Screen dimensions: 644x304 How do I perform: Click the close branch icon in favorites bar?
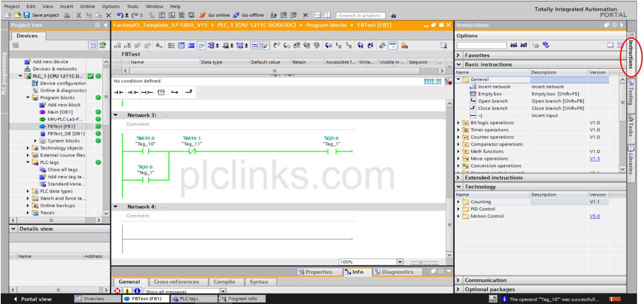tap(189, 92)
